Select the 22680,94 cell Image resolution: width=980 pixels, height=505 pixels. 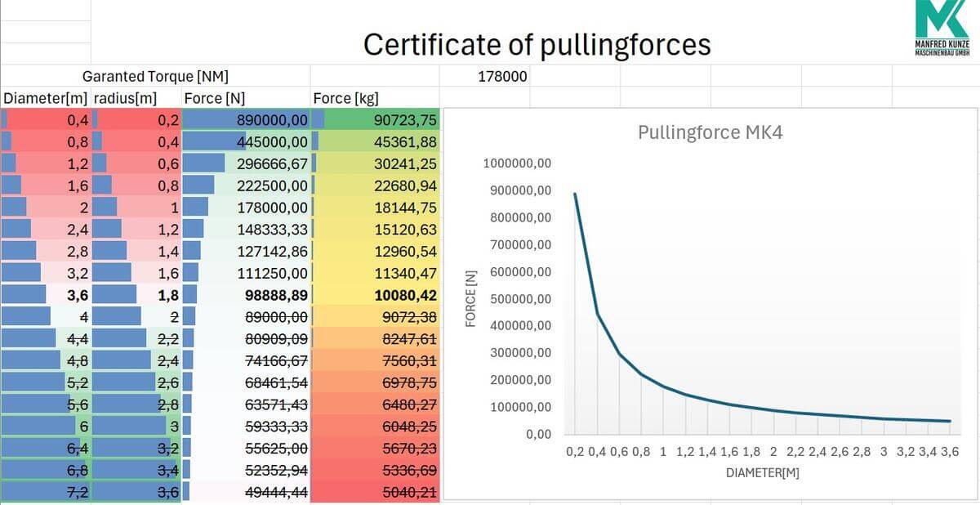click(x=375, y=185)
